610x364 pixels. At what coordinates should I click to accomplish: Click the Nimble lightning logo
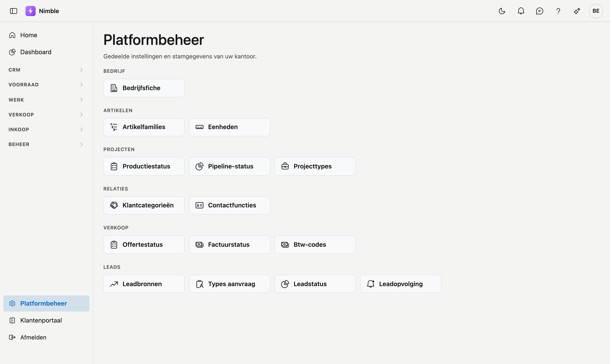pyautogui.click(x=30, y=11)
